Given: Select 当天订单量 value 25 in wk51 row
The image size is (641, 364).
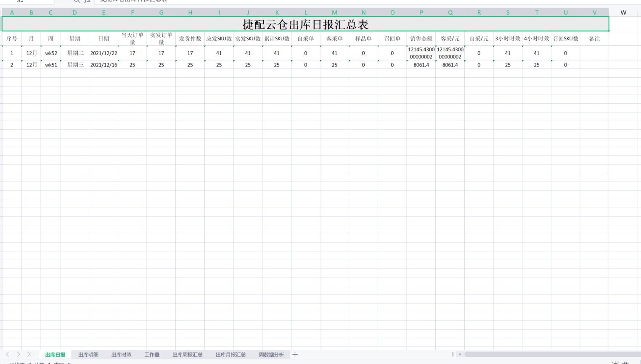Looking at the screenshot, I should (132, 65).
